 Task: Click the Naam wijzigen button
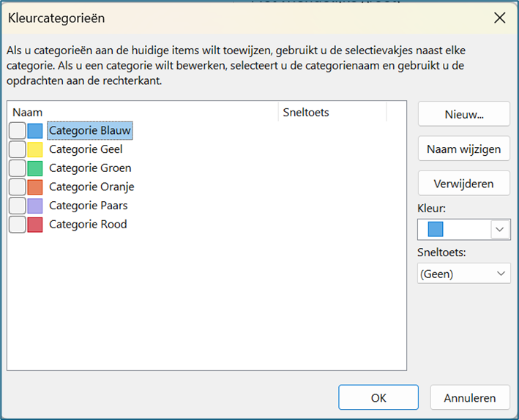click(x=463, y=149)
